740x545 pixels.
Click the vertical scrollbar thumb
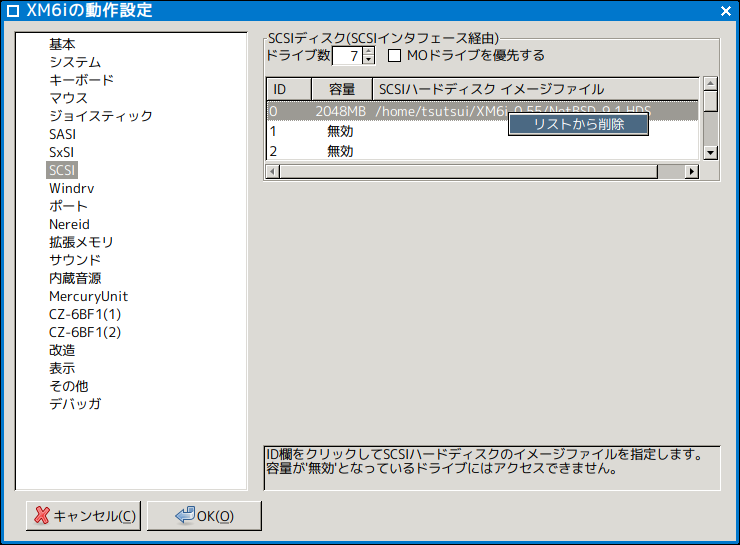pos(710,101)
